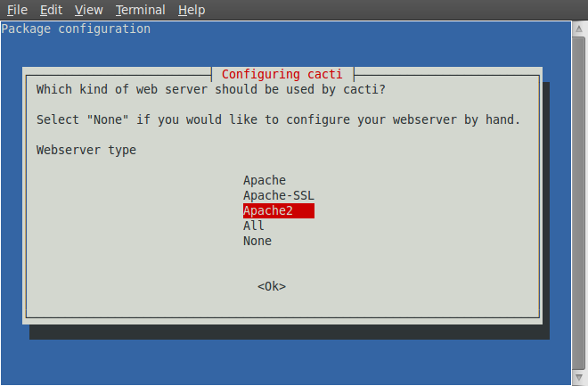Confirm selection with the Ok button

pyautogui.click(x=272, y=286)
